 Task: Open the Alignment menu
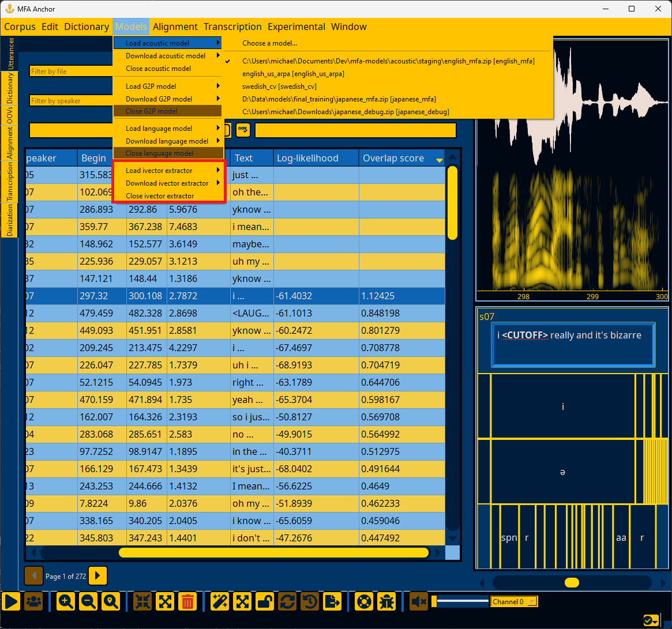[175, 27]
